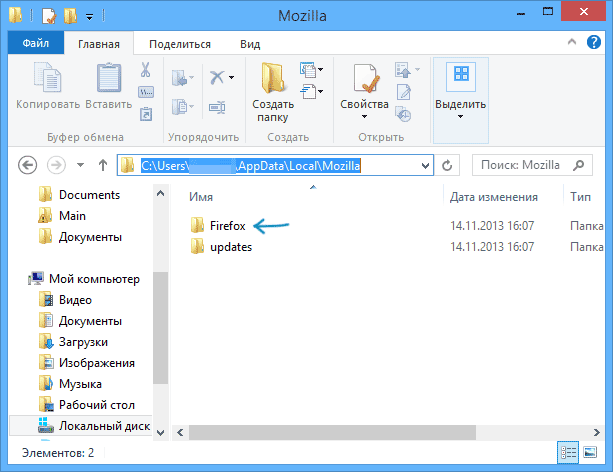Switch to the Вид ribbon tab
The height and width of the screenshot is (472, 613).
(250, 44)
